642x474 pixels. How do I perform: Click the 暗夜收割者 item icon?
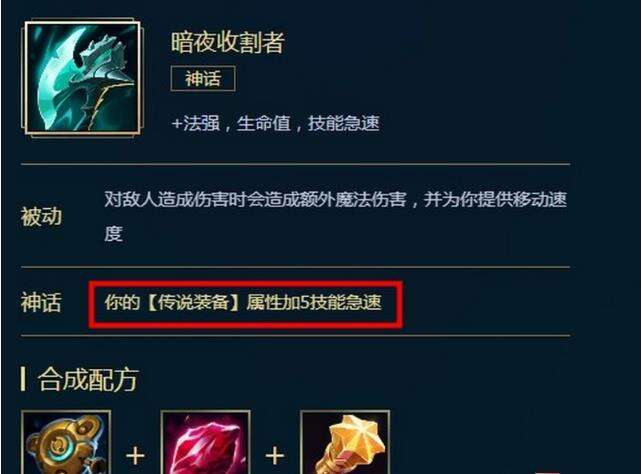(x=82, y=77)
